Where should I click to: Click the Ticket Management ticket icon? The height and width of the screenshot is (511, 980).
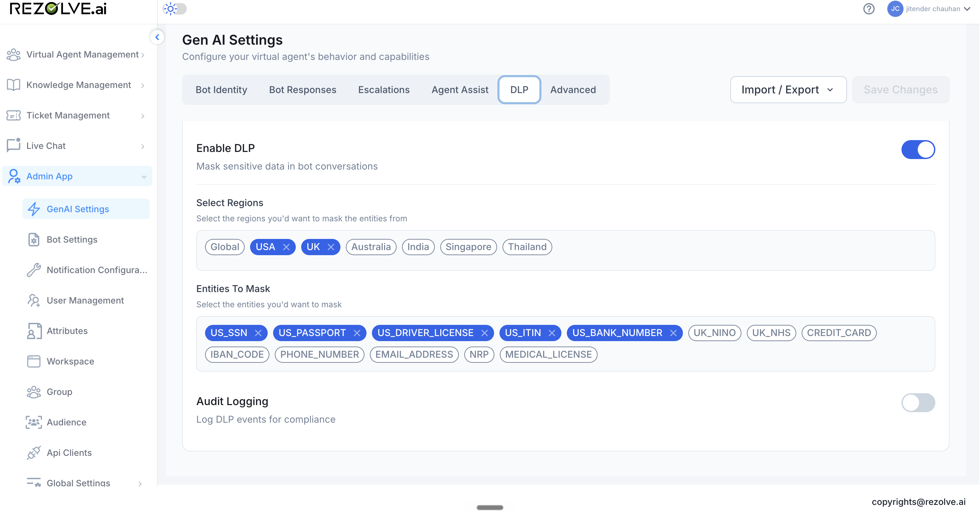coord(14,115)
